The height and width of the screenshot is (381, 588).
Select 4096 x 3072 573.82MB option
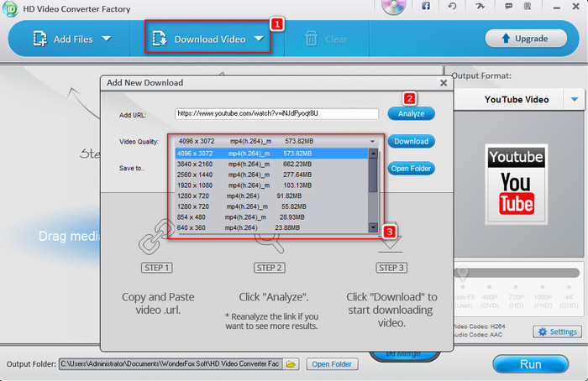pyautogui.click(x=271, y=154)
